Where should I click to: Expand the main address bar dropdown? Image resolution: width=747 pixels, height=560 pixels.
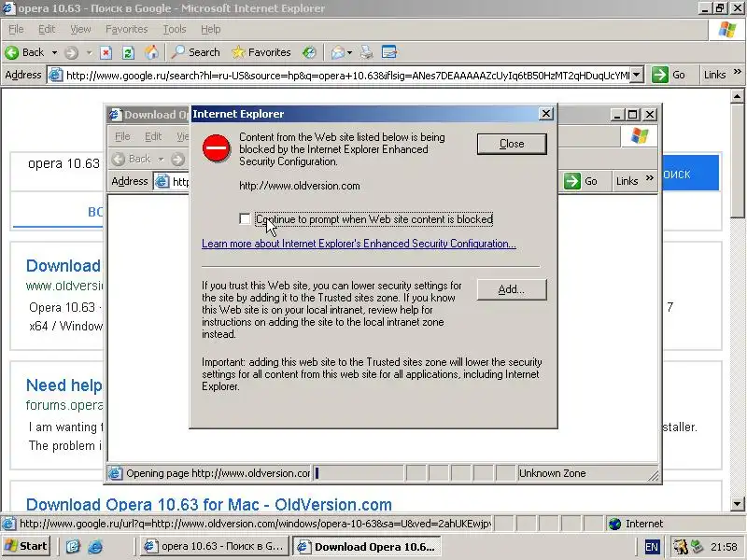(637, 75)
